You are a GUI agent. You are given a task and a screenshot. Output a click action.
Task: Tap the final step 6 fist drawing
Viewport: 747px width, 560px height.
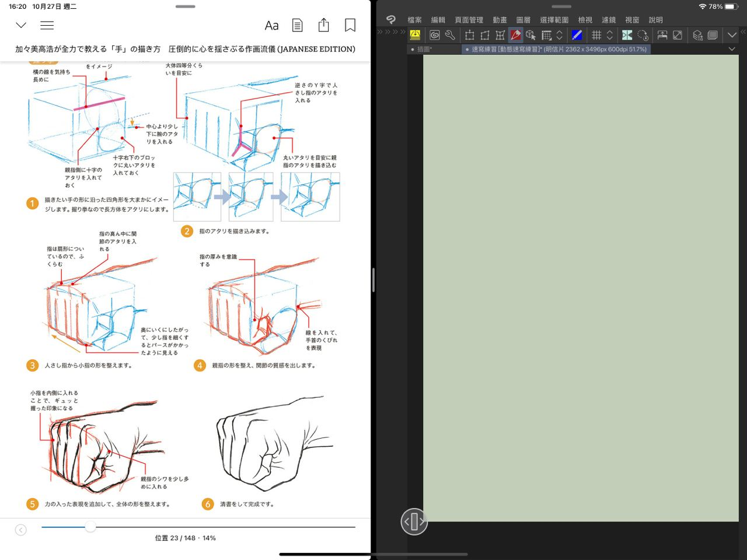click(275, 445)
